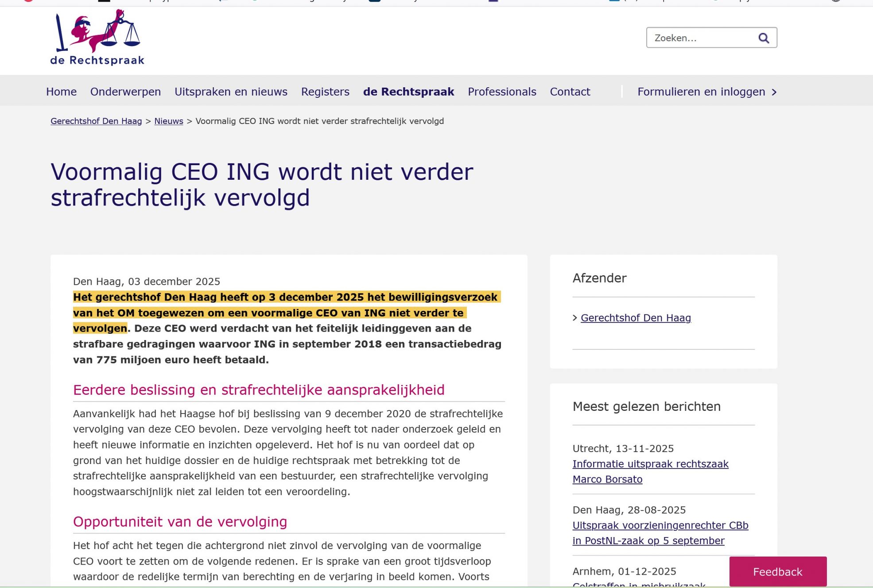This screenshot has height=588, width=873.
Task: Open the Onderwerpen navigation item
Action: pyautogui.click(x=125, y=92)
